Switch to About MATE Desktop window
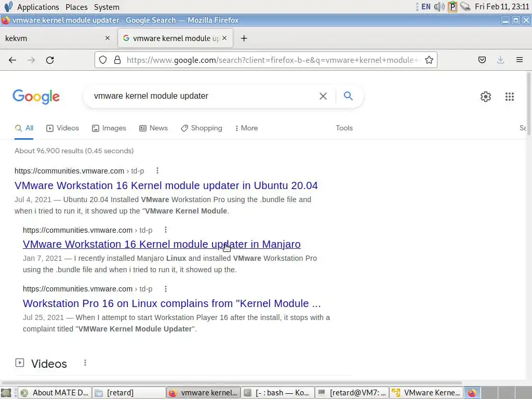This screenshot has height=399, width=532. click(55, 393)
